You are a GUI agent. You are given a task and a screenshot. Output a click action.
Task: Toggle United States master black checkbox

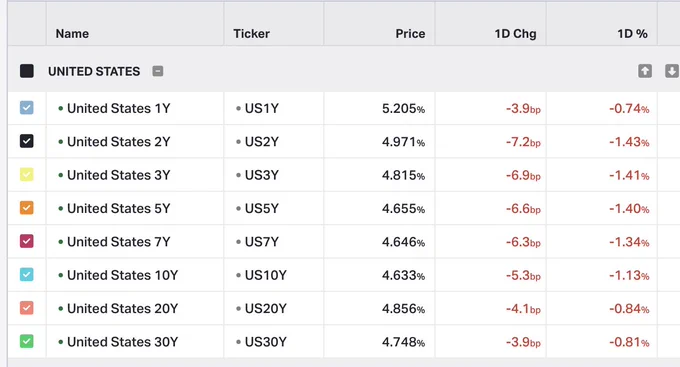click(27, 71)
